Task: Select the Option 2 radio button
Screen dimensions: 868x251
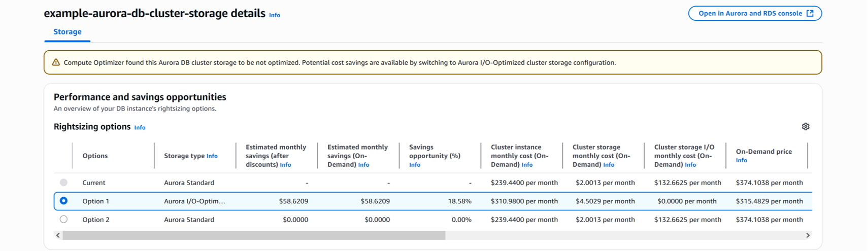Action: click(63, 220)
